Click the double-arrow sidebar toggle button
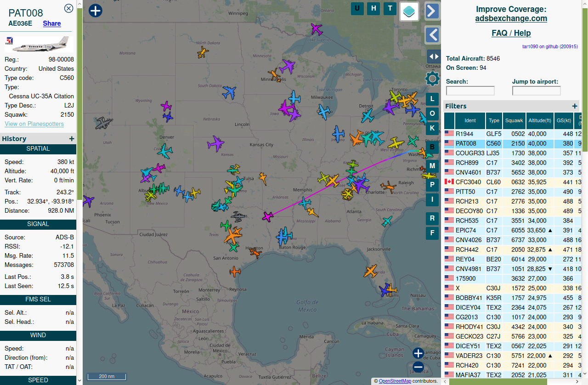This screenshot has width=588, height=385. 434,57
